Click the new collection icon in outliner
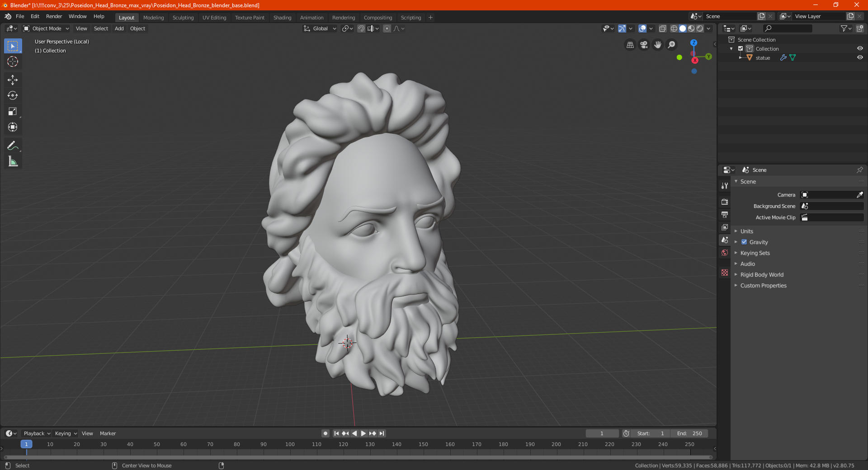 pyautogui.click(x=859, y=28)
